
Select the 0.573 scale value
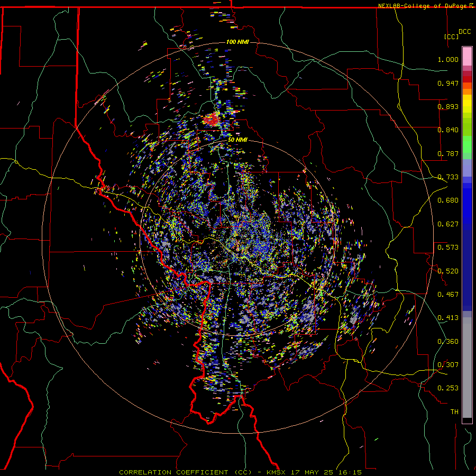[448, 248]
